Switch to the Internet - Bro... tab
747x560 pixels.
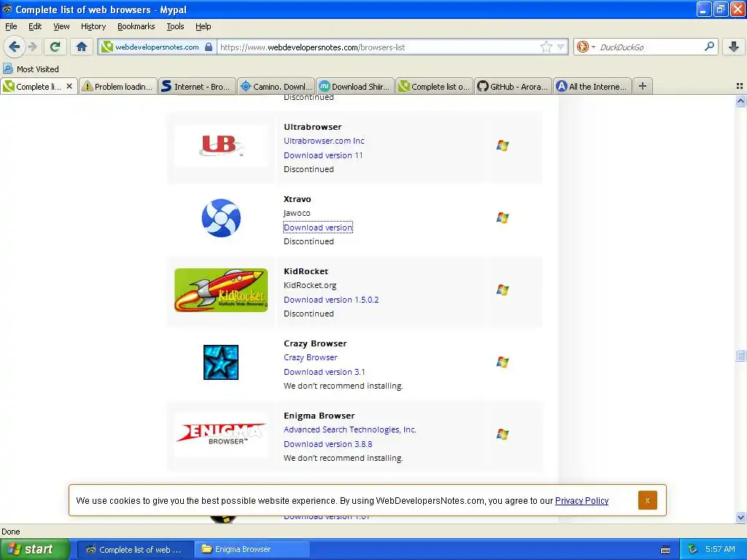197,86
